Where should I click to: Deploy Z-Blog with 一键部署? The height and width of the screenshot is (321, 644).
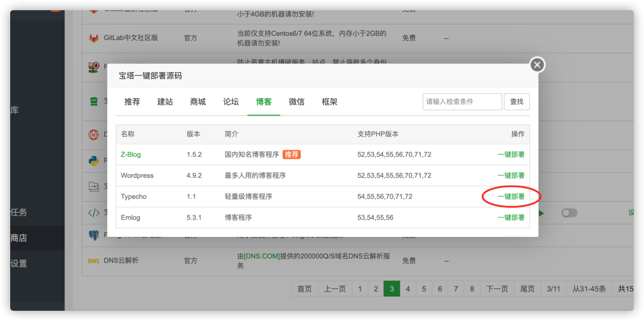[x=511, y=155]
